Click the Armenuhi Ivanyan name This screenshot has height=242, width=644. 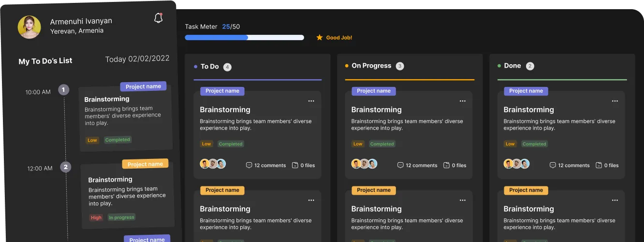click(x=81, y=21)
